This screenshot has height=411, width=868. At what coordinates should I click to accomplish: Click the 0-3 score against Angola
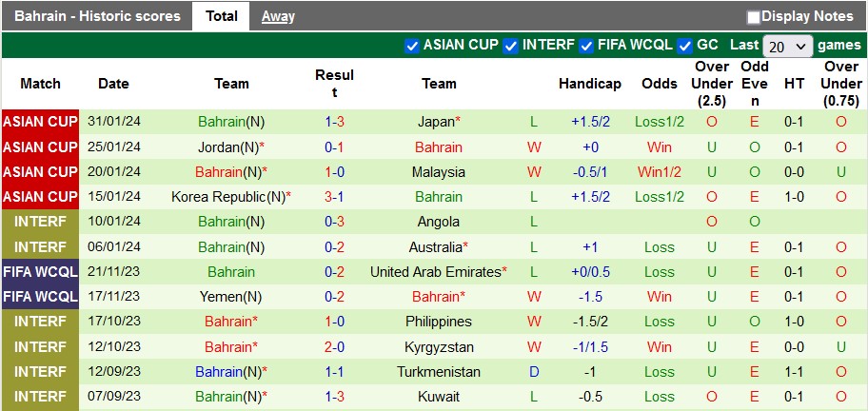pos(334,222)
